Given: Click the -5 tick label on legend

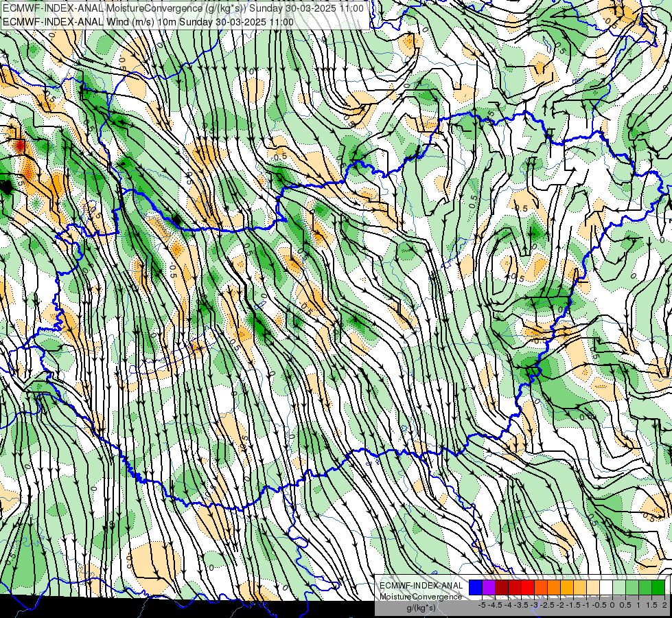Looking at the screenshot, I should [x=482, y=605].
